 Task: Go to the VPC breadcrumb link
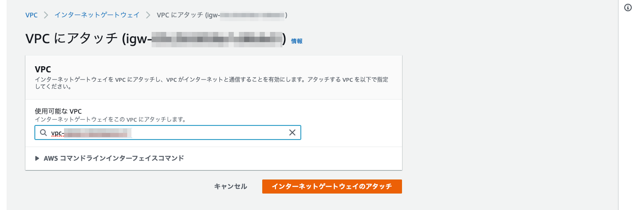click(32, 15)
